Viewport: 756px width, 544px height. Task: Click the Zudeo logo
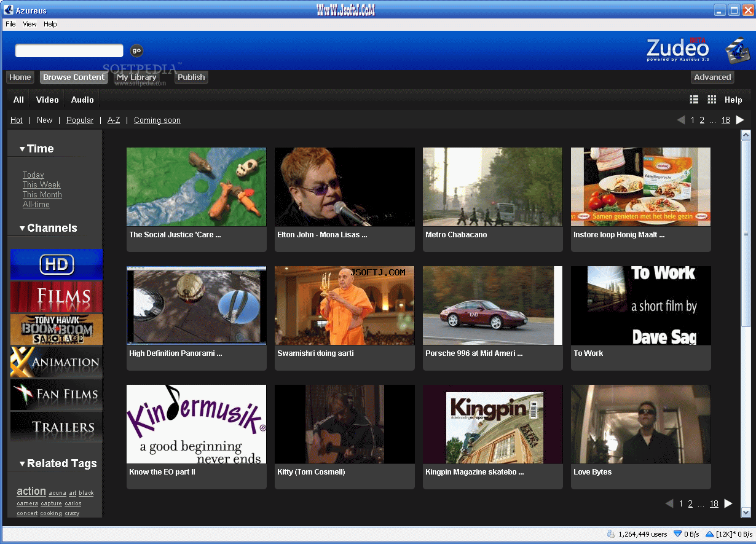678,49
